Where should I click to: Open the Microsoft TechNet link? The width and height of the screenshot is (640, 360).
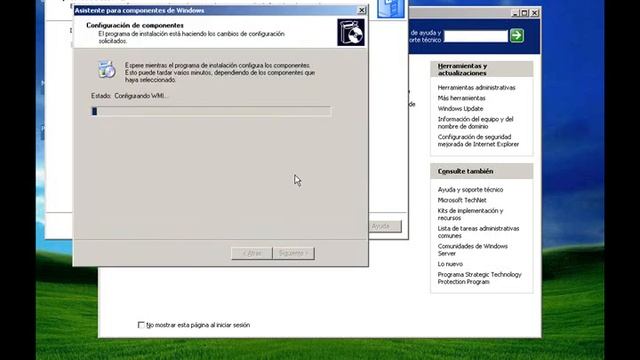click(462, 200)
